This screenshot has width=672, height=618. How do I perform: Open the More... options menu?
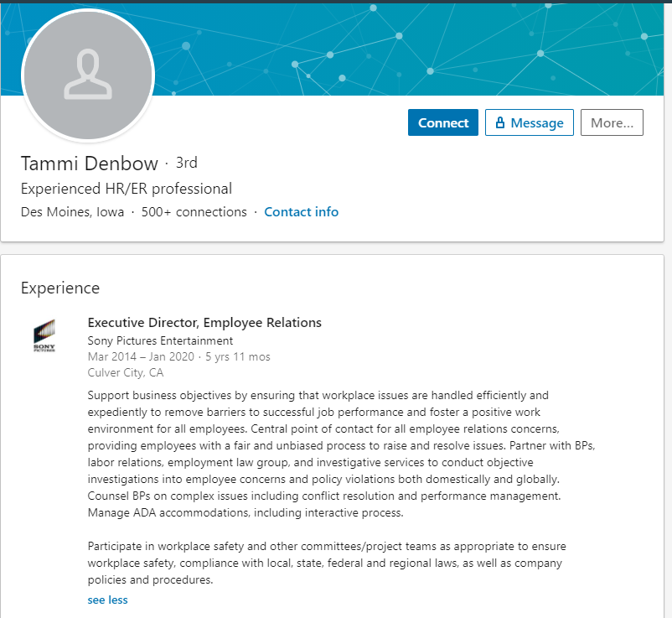(x=612, y=122)
